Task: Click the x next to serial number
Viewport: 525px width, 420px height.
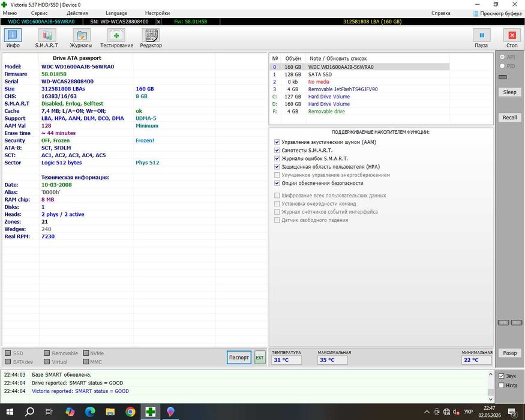Action: pyautogui.click(x=158, y=22)
